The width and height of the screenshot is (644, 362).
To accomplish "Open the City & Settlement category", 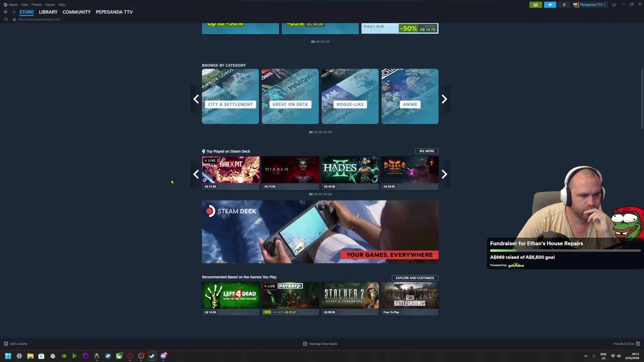I will tap(230, 97).
